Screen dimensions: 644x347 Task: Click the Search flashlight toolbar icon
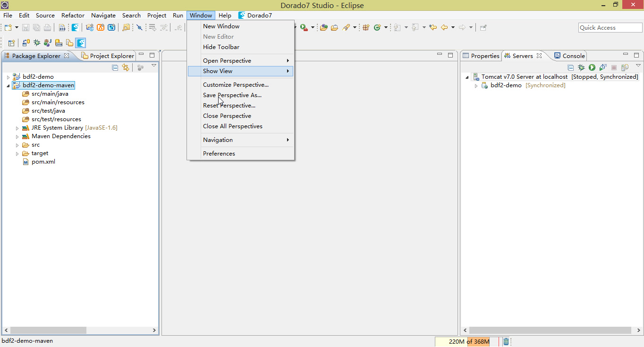tap(346, 27)
